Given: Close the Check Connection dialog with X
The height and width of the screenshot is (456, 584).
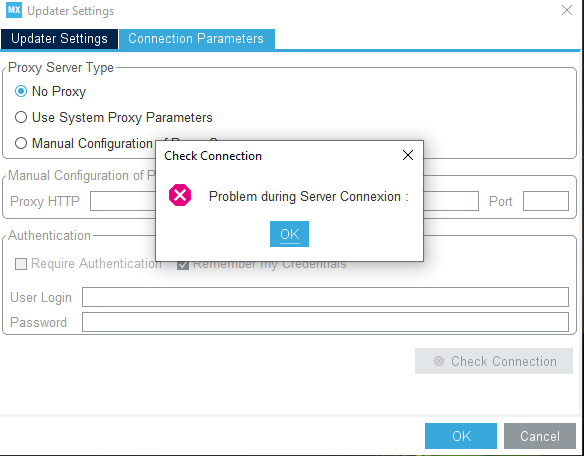Looking at the screenshot, I should 408,155.
